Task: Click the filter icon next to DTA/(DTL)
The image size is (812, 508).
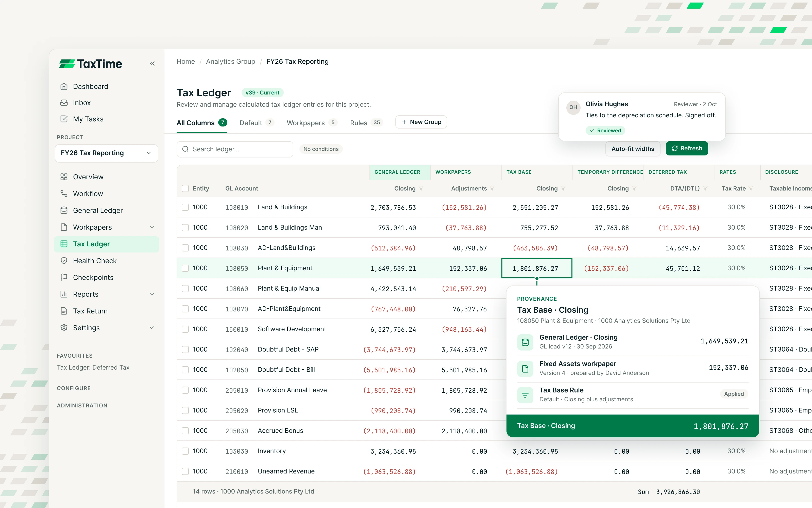Action: (705, 188)
